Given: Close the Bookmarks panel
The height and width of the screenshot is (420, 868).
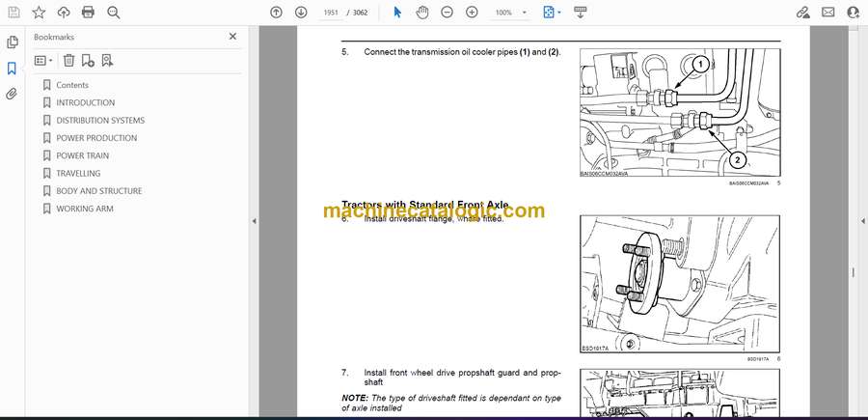Looking at the screenshot, I should 232,37.
